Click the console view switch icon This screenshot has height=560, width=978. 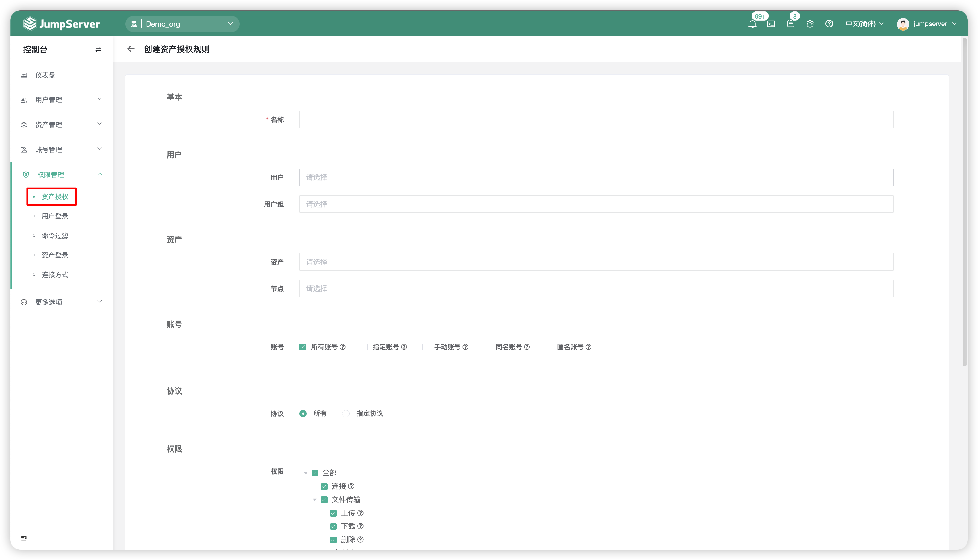click(98, 50)
